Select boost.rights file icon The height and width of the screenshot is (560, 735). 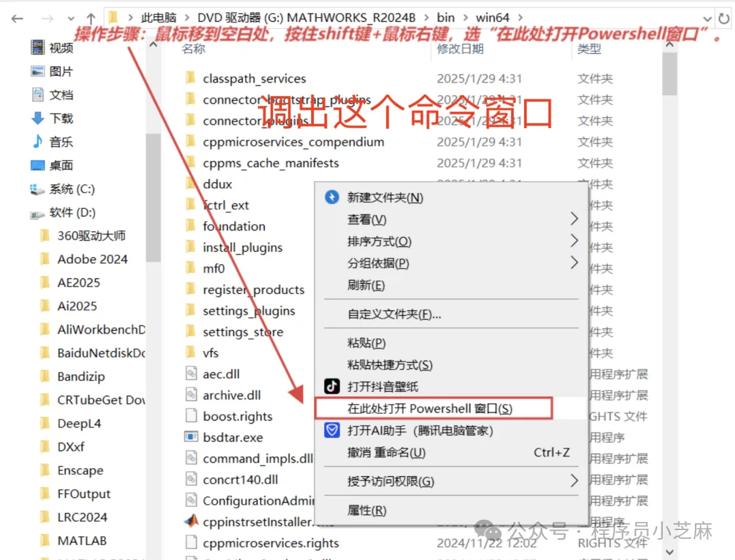pos(191,416)
